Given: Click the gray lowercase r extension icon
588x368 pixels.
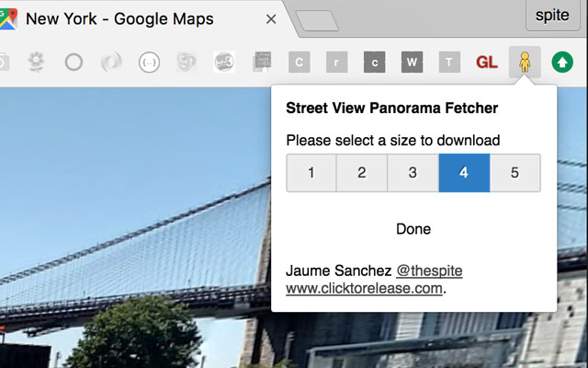Looking at the screenshot, I should 337,62.
